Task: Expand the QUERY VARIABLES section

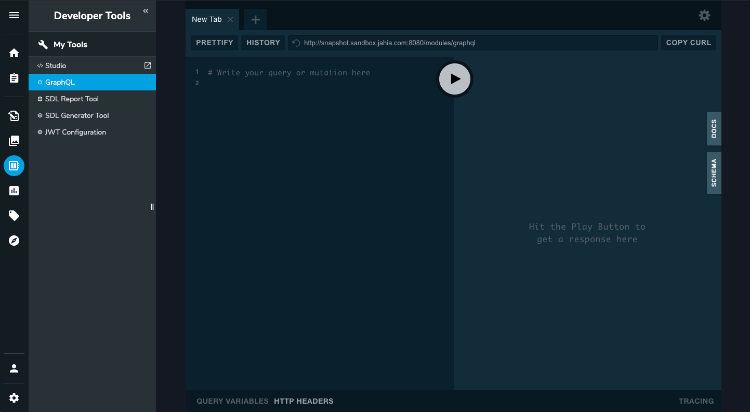Action: (232, 401)
